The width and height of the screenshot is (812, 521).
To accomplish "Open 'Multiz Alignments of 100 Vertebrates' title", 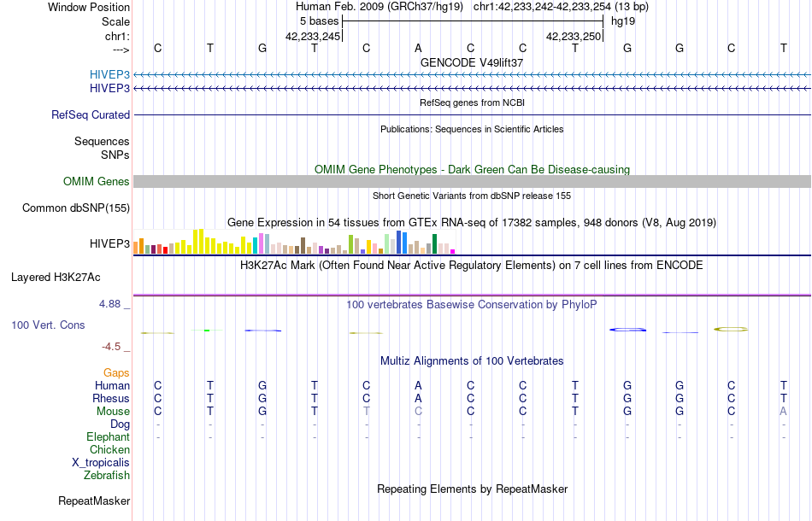I will point(472,360).
